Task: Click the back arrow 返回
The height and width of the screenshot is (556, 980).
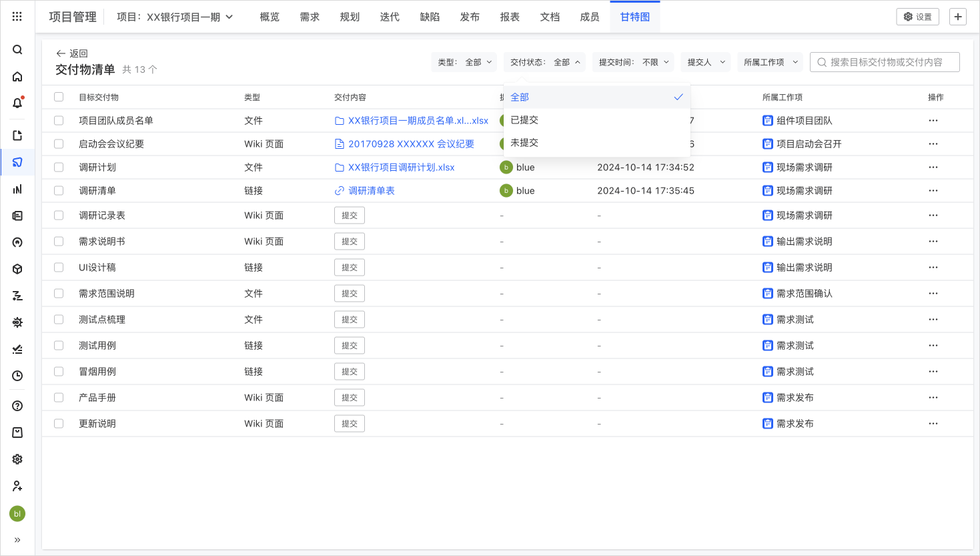Action: [x=71, y=53]
